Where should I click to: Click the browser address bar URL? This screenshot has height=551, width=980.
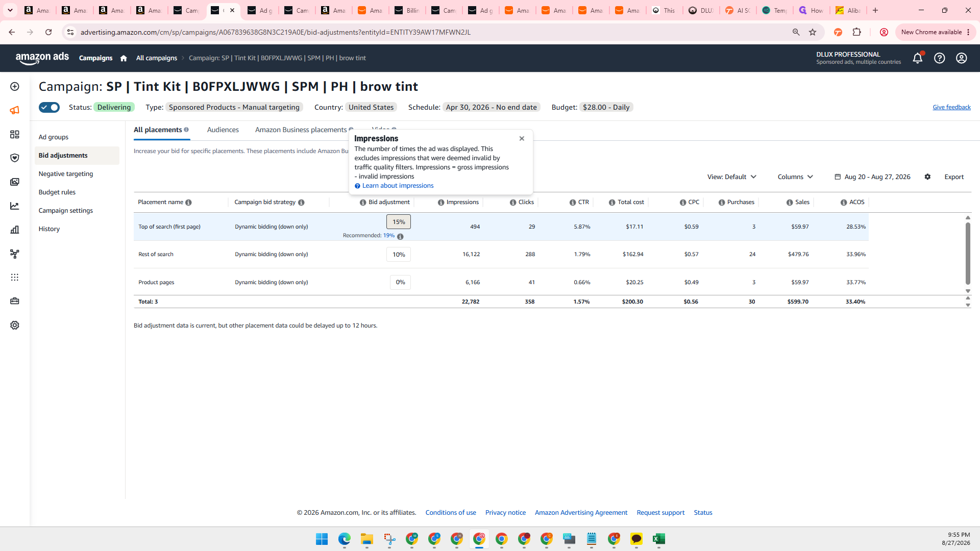click(x=276, y=32)
